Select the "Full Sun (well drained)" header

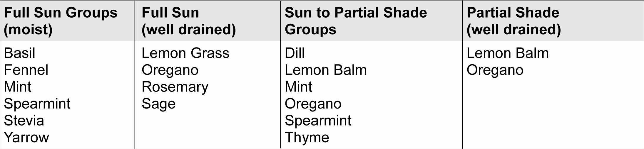click(x=189, y=21)
